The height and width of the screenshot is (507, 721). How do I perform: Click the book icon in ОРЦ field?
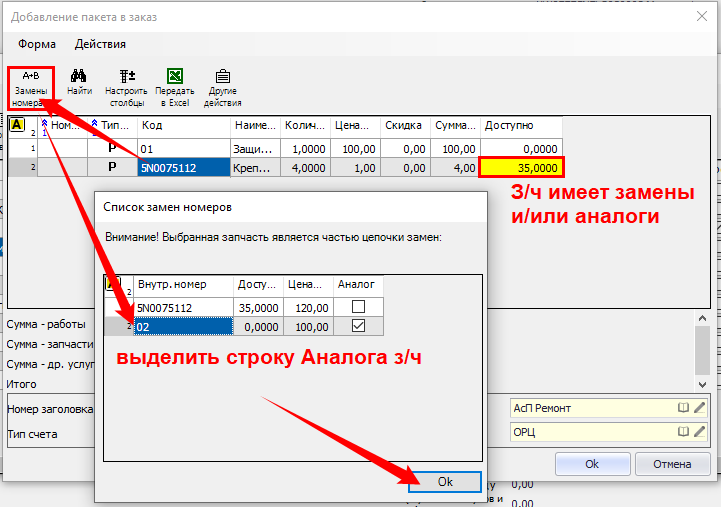(x=684, y=432)
